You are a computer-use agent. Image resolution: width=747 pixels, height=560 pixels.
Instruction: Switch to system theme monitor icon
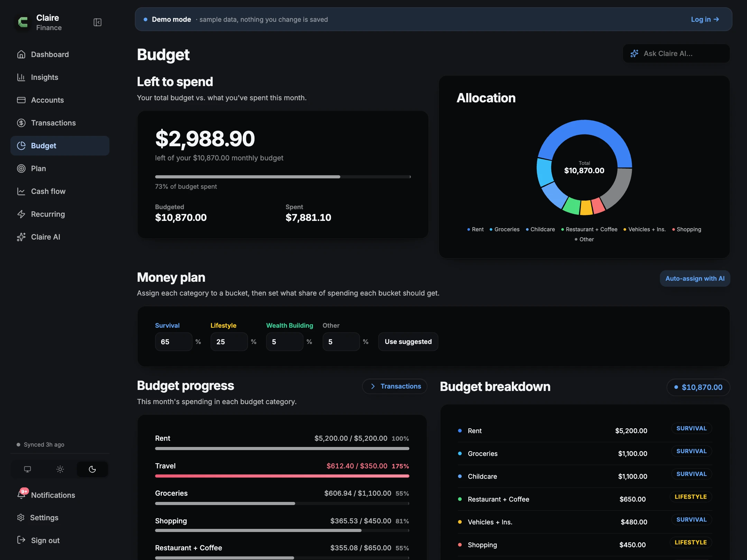(x=27, y=469)
